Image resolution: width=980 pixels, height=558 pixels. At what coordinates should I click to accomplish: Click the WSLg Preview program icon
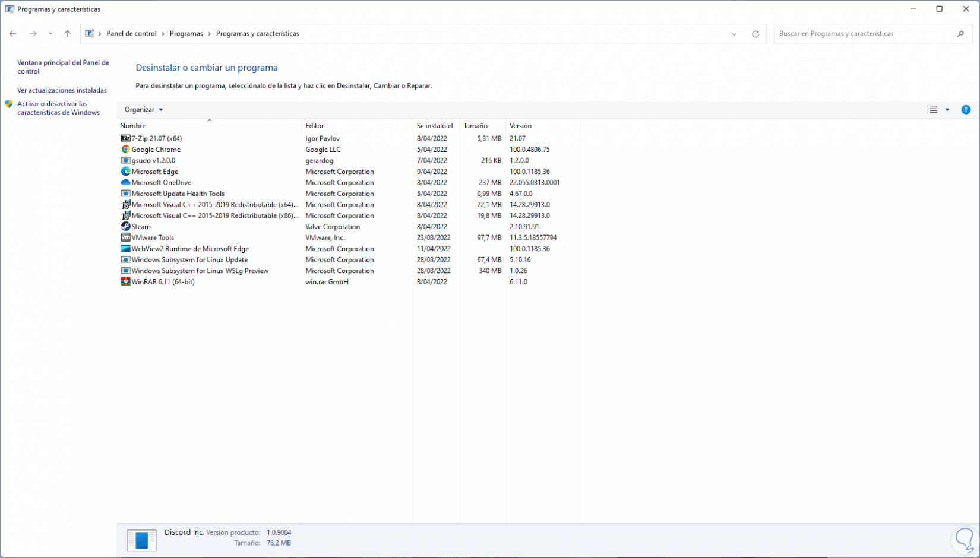125,271
